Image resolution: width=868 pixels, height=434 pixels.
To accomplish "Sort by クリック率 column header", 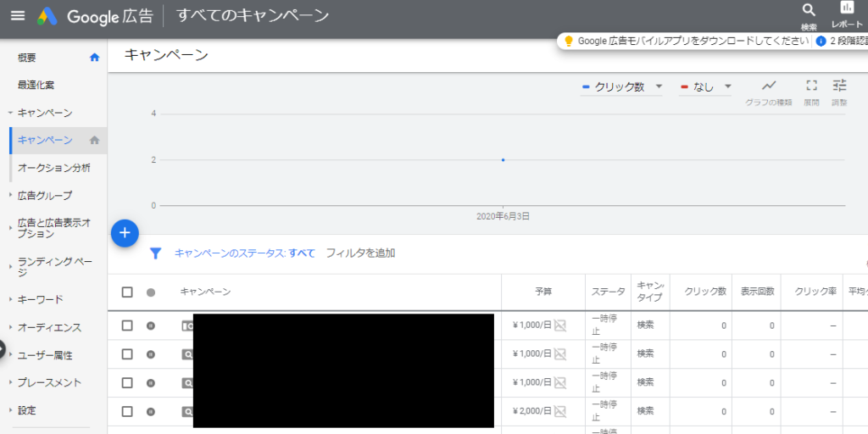I will click(x=815, y=292).
